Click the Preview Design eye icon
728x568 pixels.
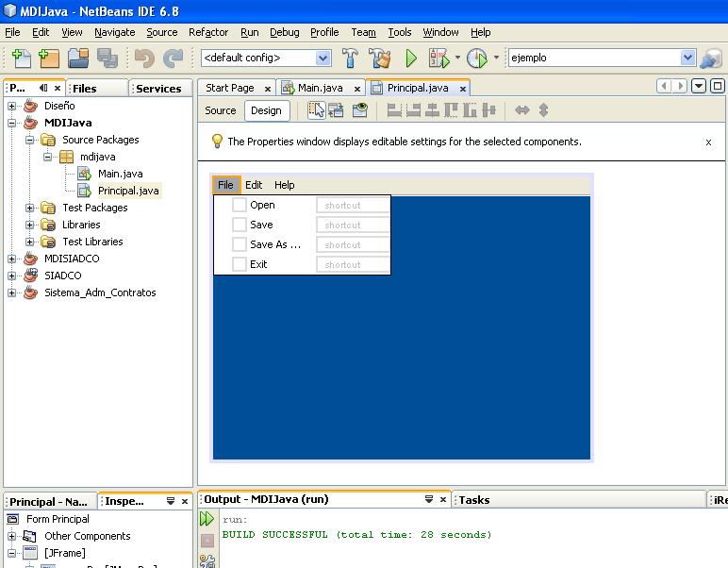[360, 110]
